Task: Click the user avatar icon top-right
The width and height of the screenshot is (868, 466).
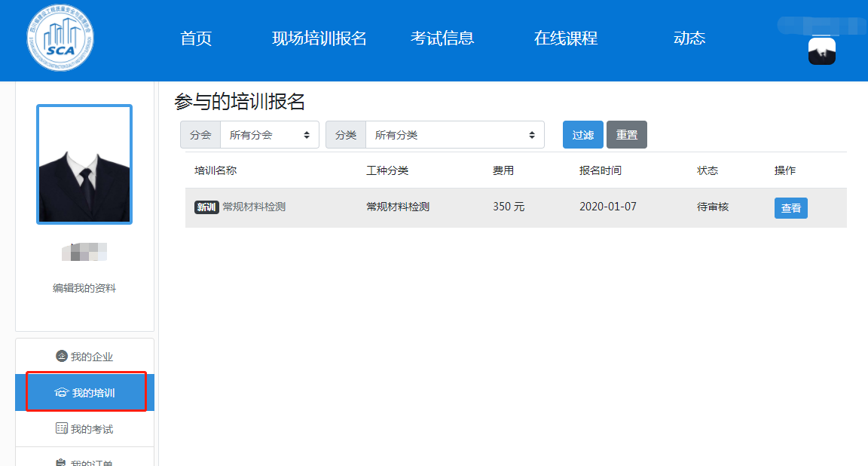Action: click(x=821, y=51)
